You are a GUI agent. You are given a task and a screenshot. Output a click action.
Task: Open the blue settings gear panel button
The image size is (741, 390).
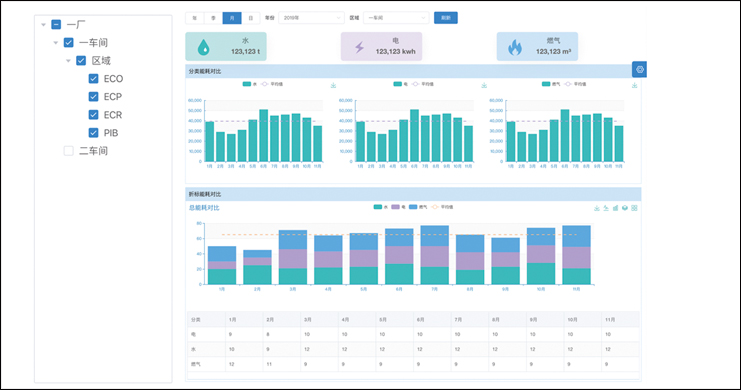[639, 69]
